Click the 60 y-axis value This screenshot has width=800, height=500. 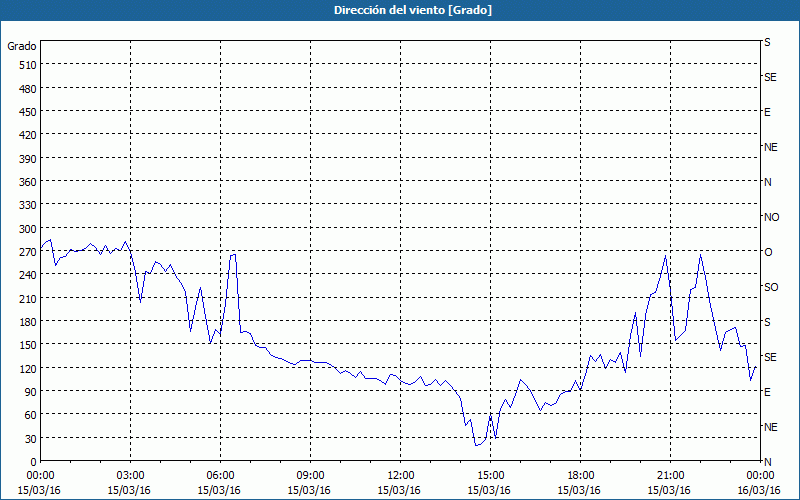(31, 415)
